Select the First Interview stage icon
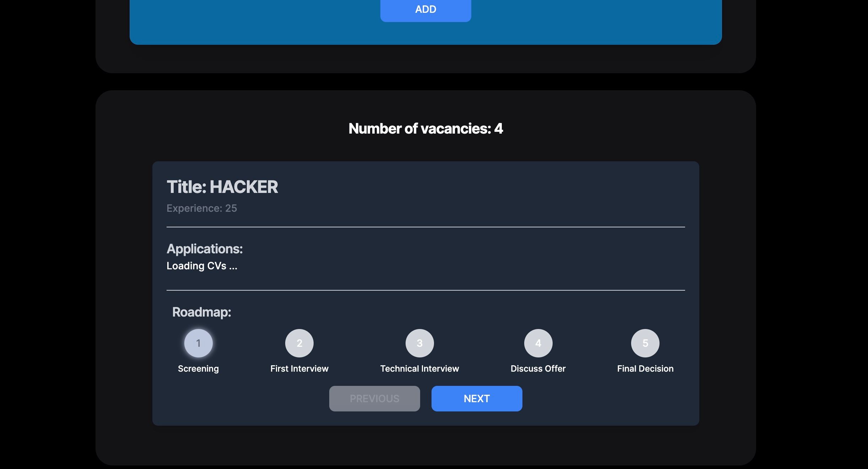Viewport: 868px width, 469px height. pos(299,343)
